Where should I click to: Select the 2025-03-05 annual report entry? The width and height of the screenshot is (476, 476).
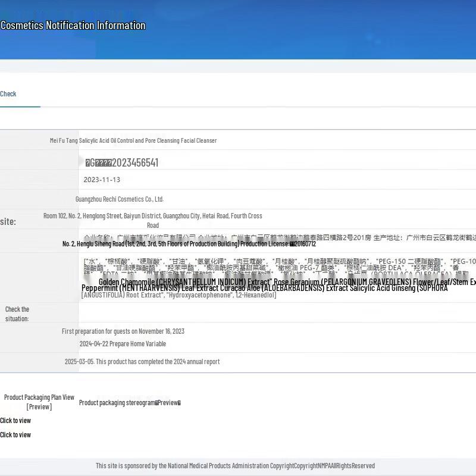(142, 362)
